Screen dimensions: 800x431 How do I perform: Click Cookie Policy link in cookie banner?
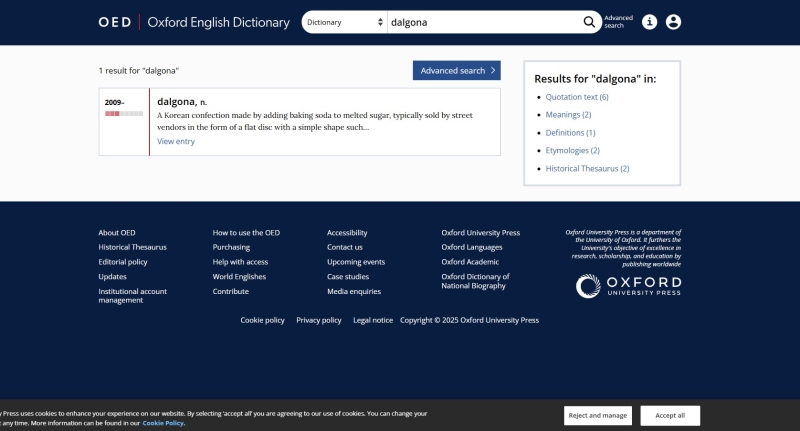tap(163, 423)
